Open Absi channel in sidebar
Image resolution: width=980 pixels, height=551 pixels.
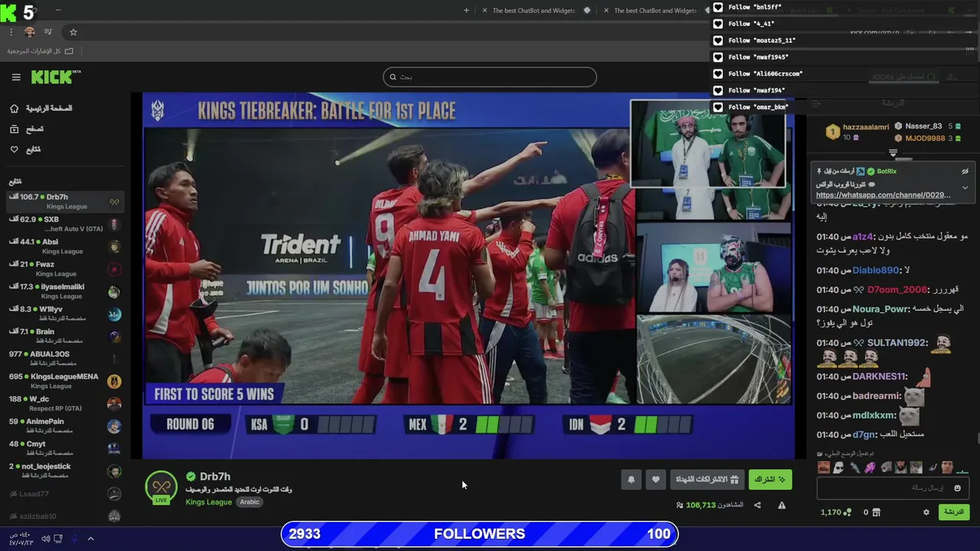pos(64,246)
